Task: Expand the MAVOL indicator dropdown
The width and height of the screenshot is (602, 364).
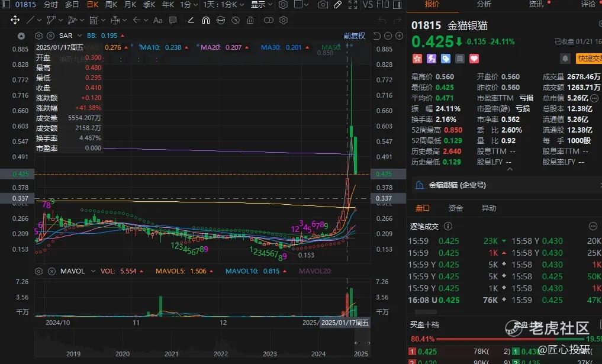Action: pyautogui.click(x=93, y=271)
